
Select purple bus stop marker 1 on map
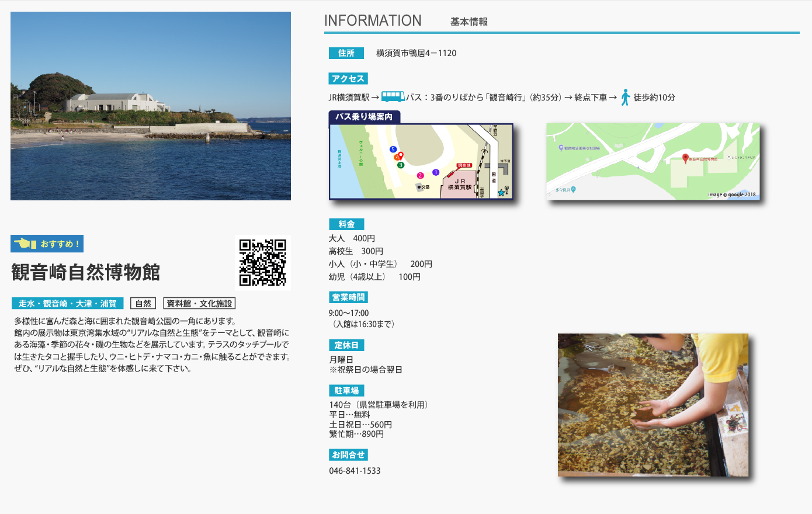(436, 172)
